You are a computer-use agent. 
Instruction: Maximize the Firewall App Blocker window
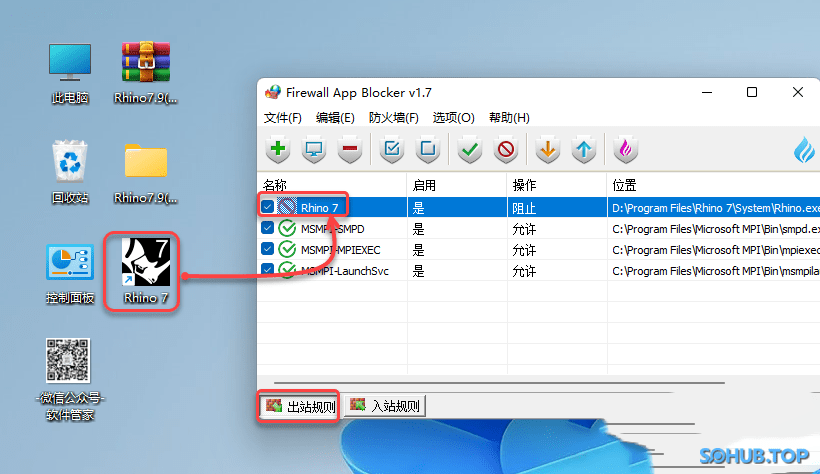click(x=752, y=93)
